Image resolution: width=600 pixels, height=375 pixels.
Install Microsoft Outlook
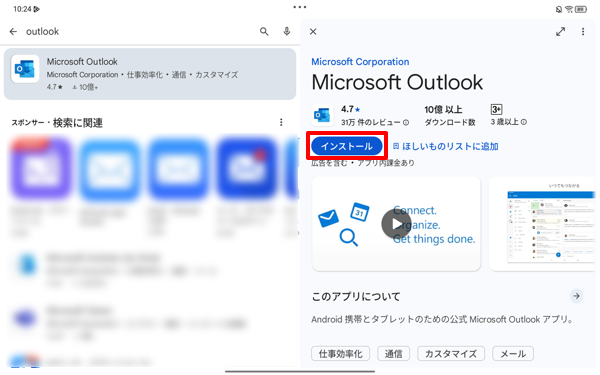[347, 146]
